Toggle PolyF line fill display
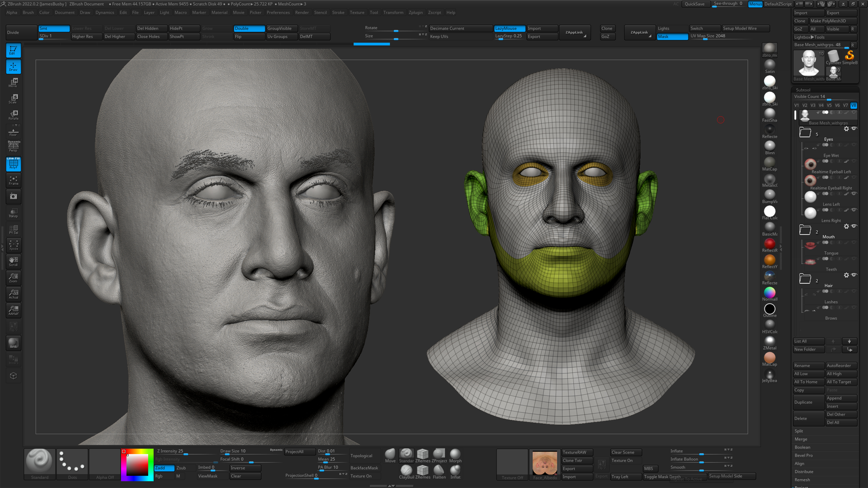This screenshot has height=488, width=868. [14, 164]
